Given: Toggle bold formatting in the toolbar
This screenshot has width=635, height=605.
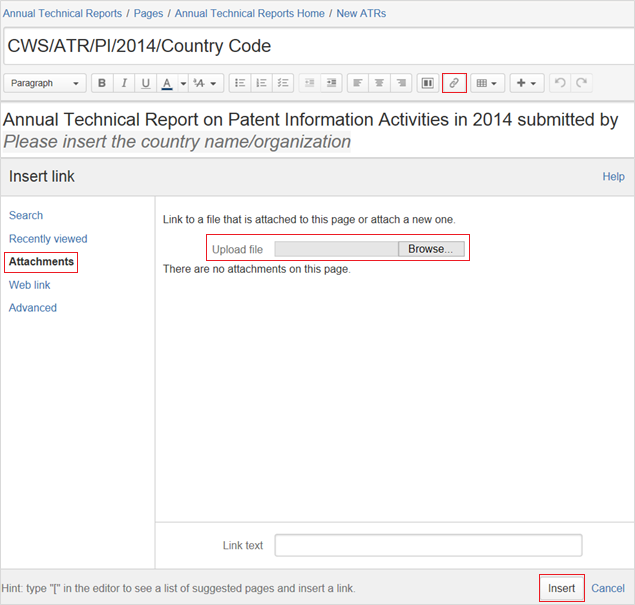Looking at the screenshot, I should 102,83.
